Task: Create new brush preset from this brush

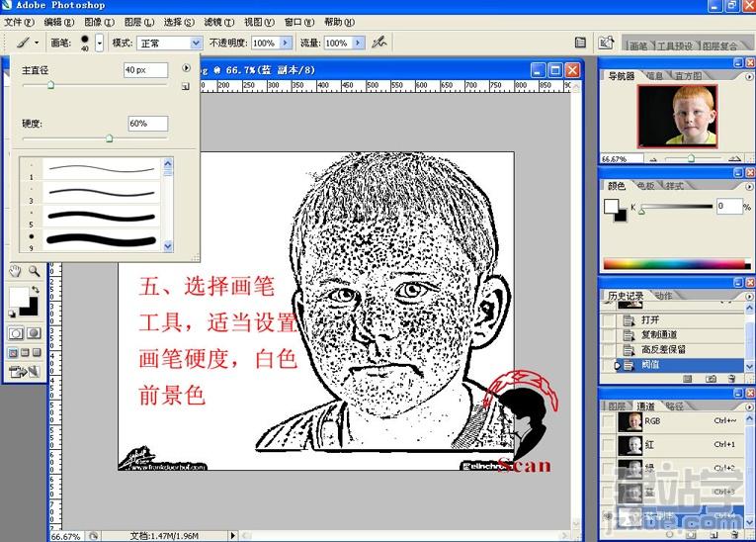Action: pos(186,87)
